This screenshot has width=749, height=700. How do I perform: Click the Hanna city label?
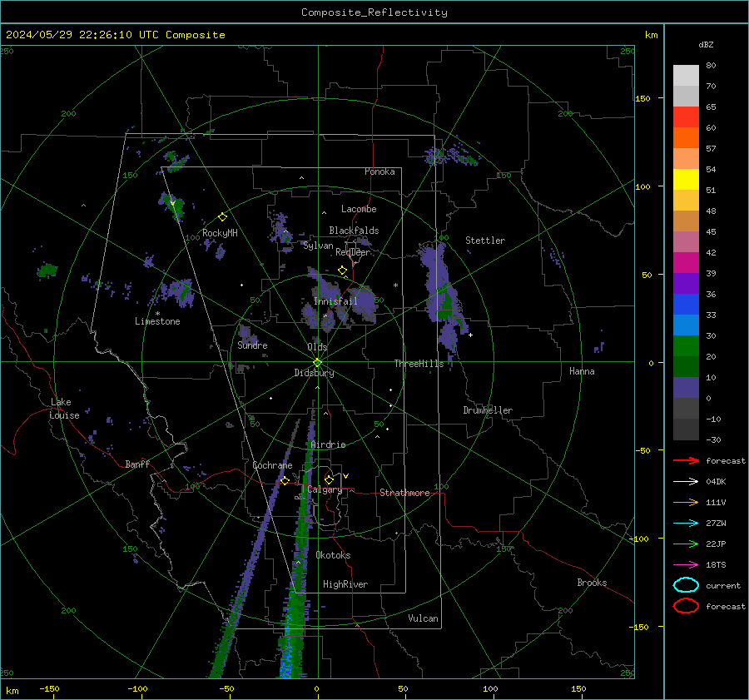[582, 371]
